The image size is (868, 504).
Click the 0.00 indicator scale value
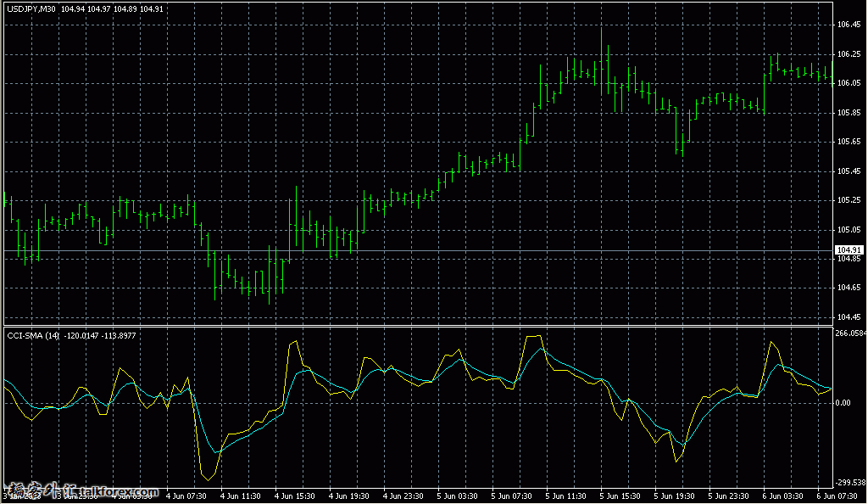pos(843,403)
